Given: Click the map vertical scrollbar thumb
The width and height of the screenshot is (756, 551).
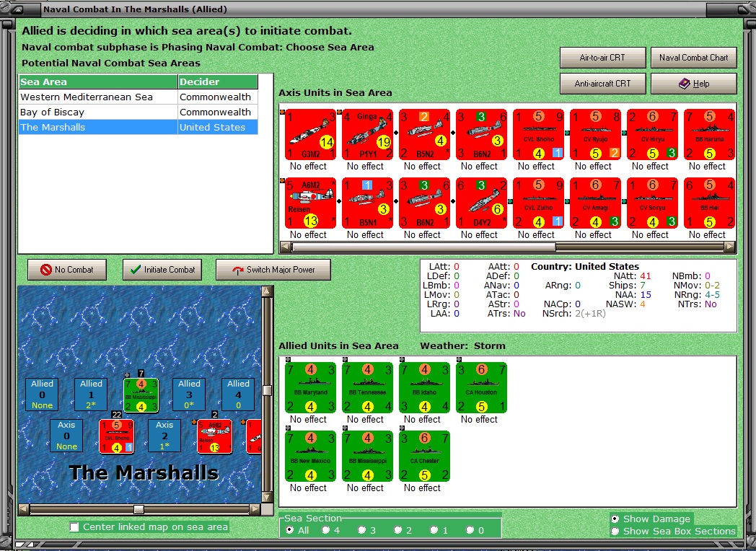Looking at the screenshot, I should coord(267,390).
